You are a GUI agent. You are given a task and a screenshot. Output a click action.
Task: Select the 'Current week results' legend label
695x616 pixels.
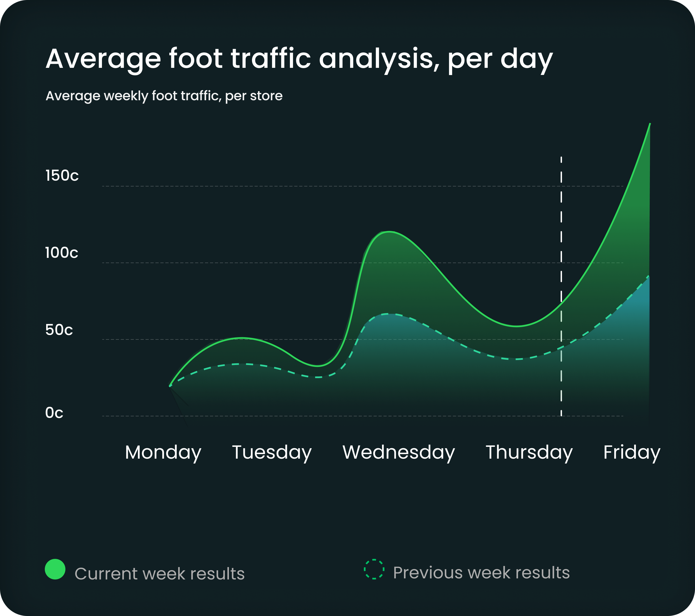pos(159,573)
